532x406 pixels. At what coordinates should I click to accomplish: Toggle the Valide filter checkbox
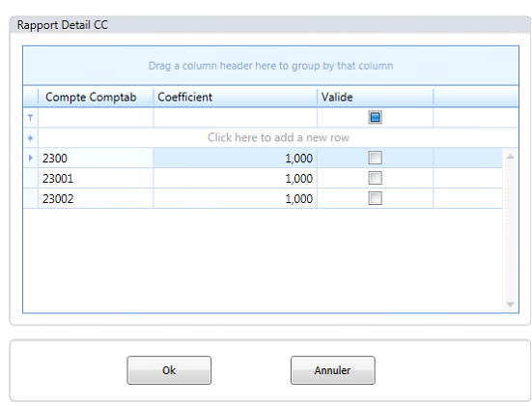point(375,118)
